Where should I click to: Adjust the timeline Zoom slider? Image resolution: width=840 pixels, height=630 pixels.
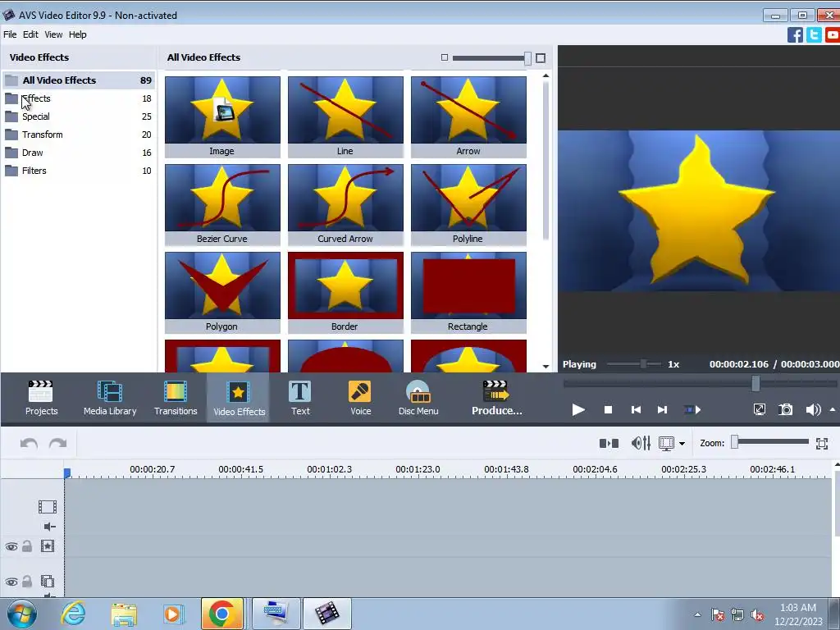[735, 442]
